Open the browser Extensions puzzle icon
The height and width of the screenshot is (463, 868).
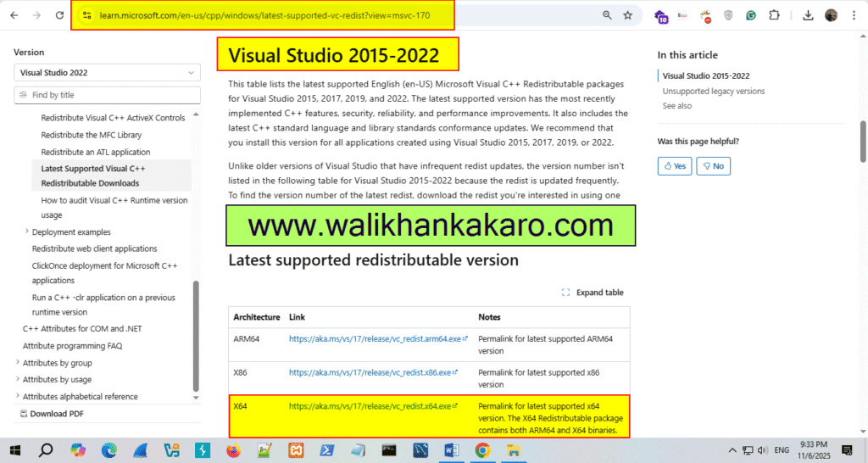pos(773,15)
